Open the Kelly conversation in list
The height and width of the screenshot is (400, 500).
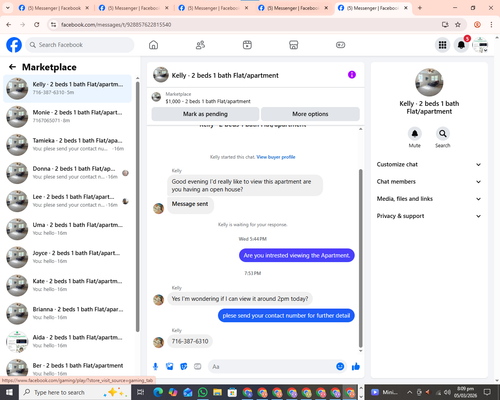click(67, 88)
